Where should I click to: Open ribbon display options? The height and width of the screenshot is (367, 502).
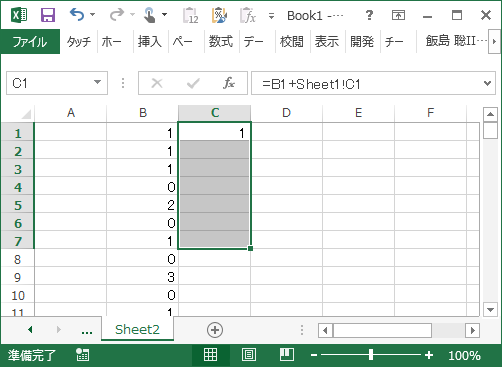coord(398,15)
